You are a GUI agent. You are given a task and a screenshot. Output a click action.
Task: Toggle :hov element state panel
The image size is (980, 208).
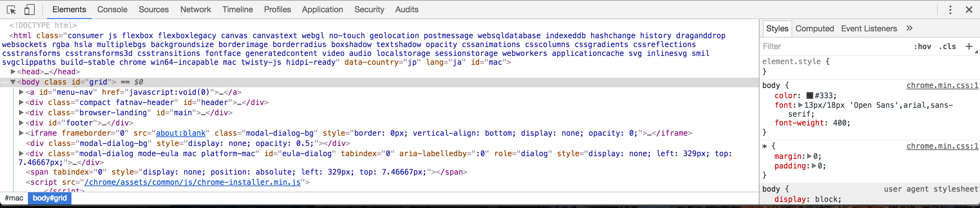pyautogui.click(x=922, y=46)
